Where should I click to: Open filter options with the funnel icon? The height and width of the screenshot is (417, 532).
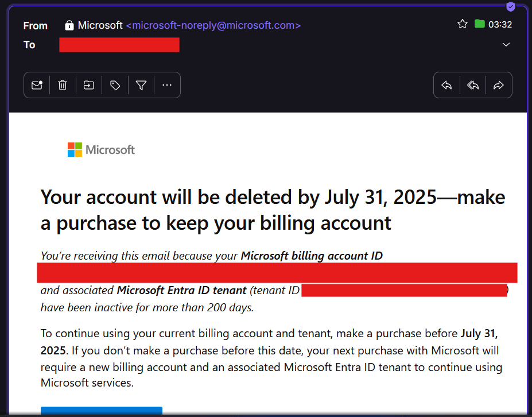coord(141,84)
